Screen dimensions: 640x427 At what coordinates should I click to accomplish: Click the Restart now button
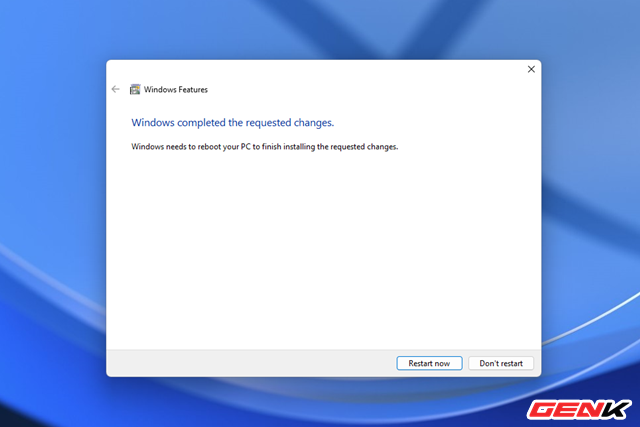coord(429,363)
